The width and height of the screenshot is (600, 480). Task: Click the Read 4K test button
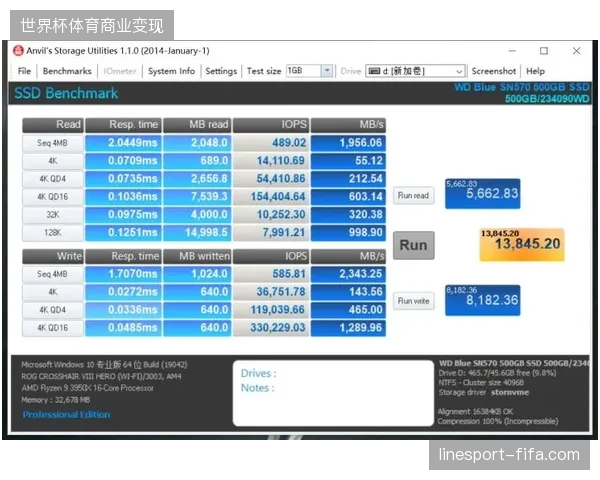tap(52, 161)
